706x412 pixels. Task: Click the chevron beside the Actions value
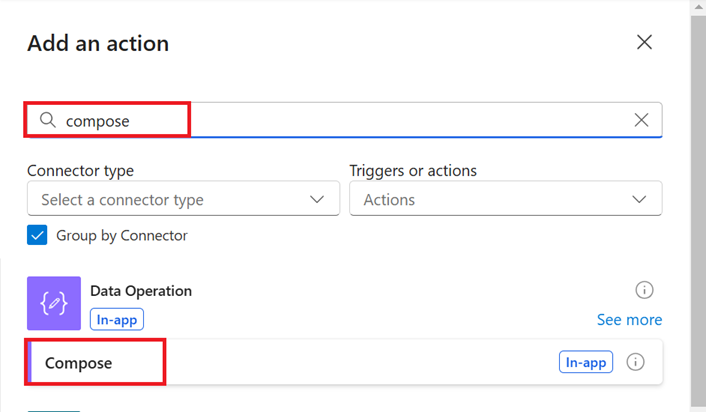pyautogui.click(x=640, y=200)
